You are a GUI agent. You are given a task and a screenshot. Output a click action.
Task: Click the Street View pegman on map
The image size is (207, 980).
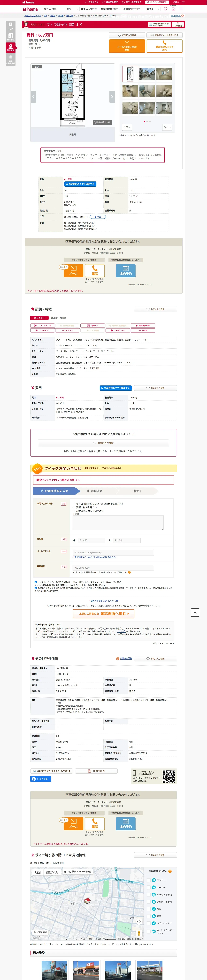139,933
